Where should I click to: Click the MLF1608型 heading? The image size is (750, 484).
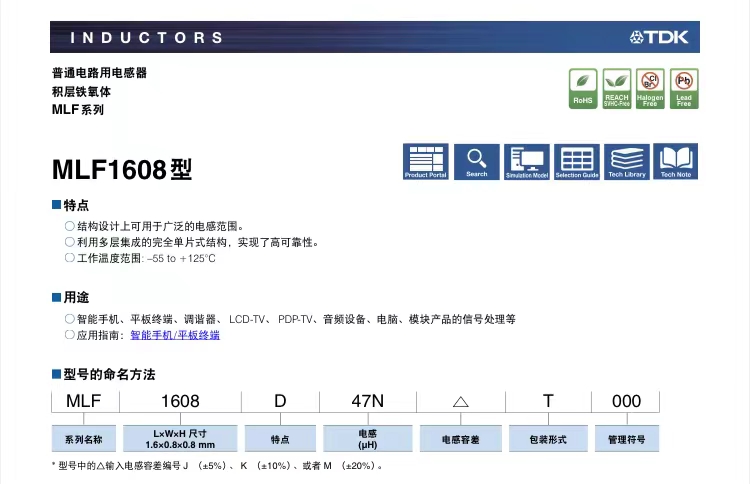tap(121, 169)
